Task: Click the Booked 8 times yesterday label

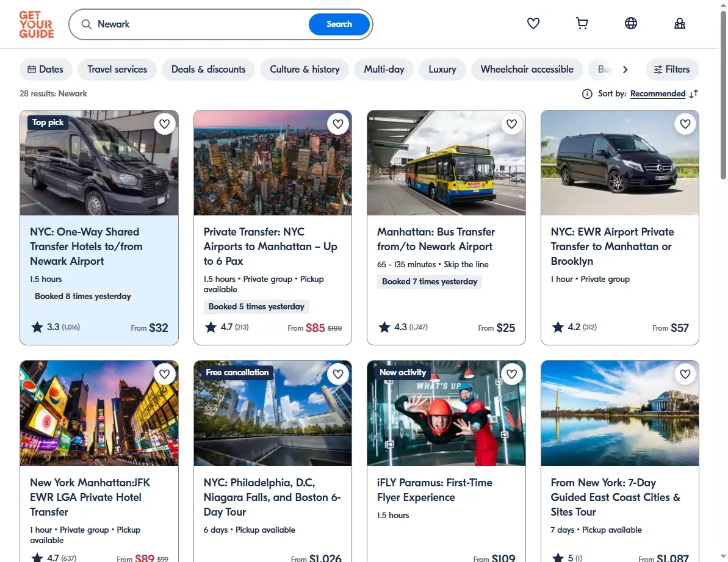Action: (82, 296)
